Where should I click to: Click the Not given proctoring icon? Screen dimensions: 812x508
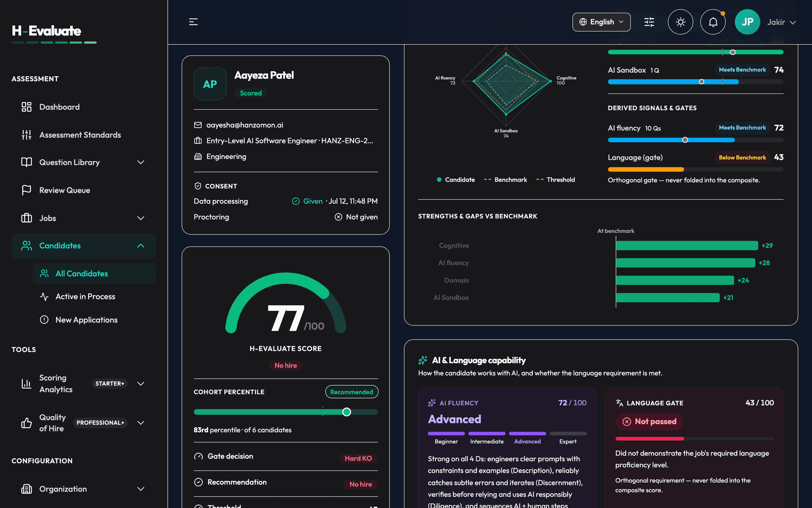click(x=338, y=217)
